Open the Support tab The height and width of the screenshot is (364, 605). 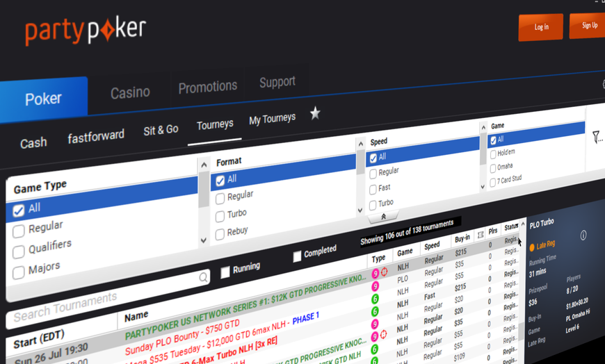tap(277, 82)
